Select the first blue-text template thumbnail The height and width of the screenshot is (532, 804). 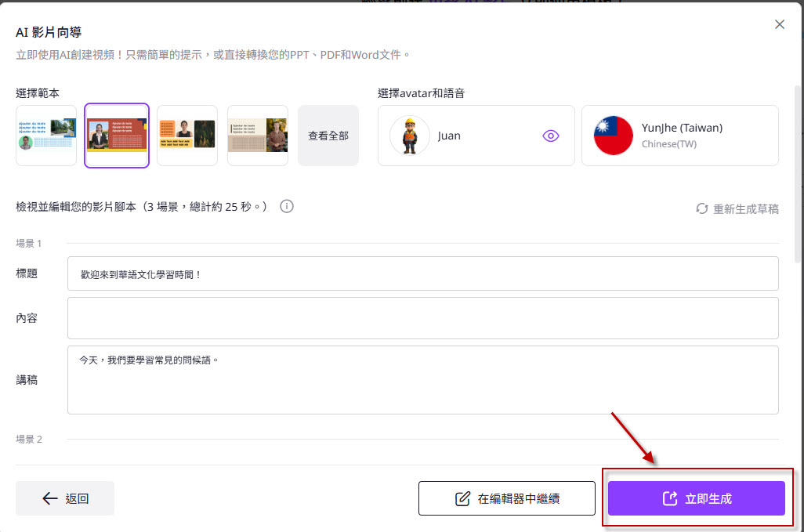click(46, 136)
